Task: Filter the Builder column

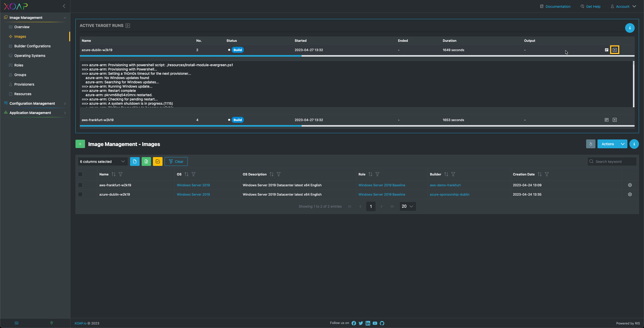Action: coord(453,174)
